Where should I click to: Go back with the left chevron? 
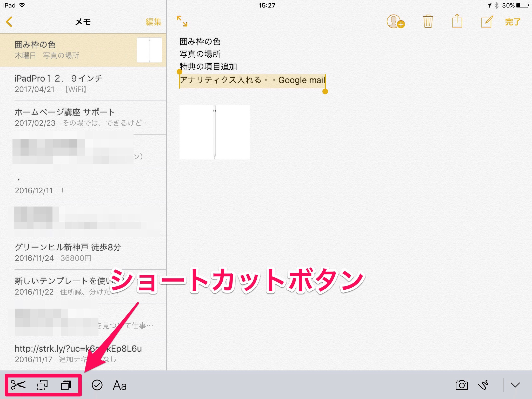coord(9,22)
